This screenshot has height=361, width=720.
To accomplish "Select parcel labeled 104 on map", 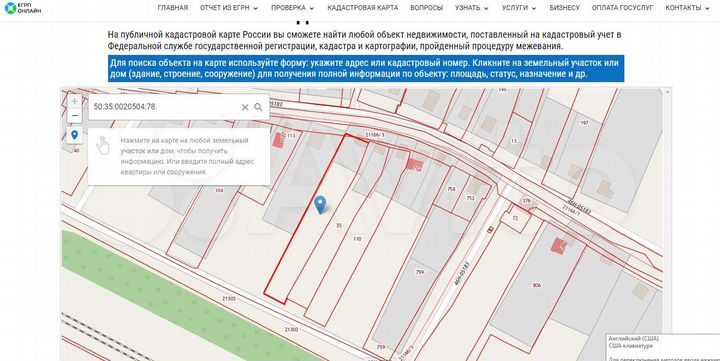I will coord(219,190).
